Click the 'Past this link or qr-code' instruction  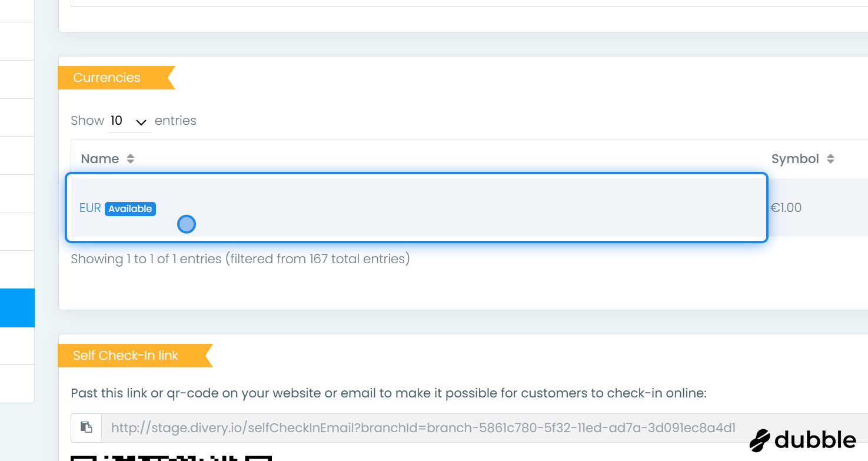click(x=388, y=393)
